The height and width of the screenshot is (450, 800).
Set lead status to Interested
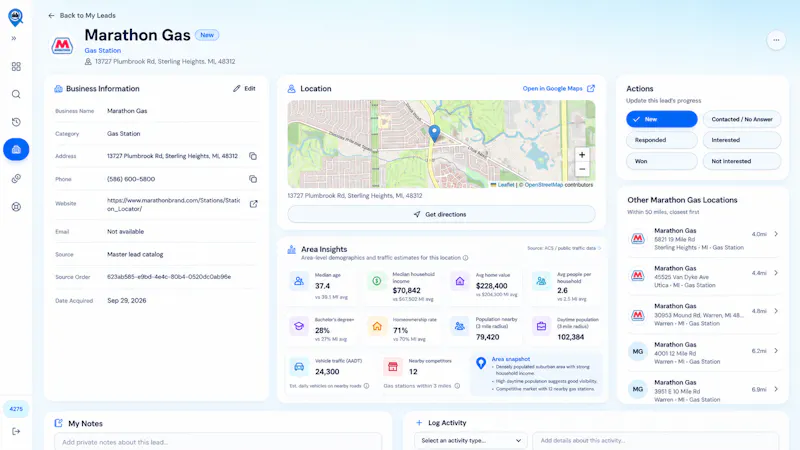pos(742,140)
